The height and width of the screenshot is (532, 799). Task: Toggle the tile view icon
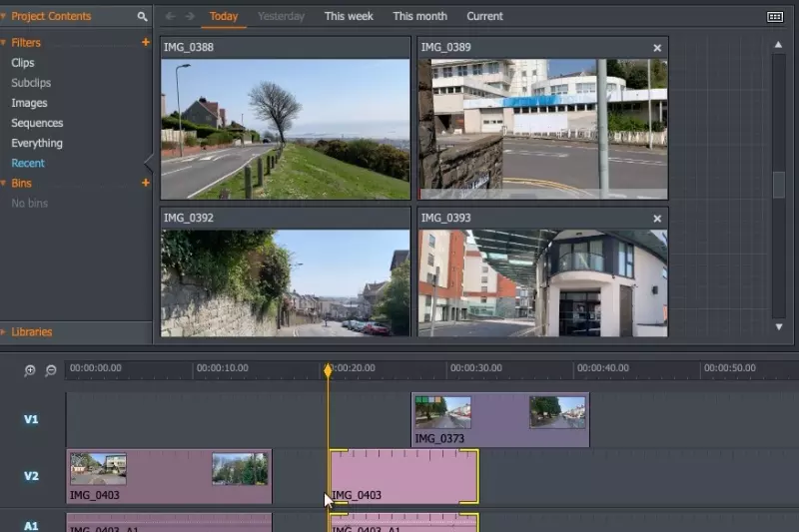(775, 17)
